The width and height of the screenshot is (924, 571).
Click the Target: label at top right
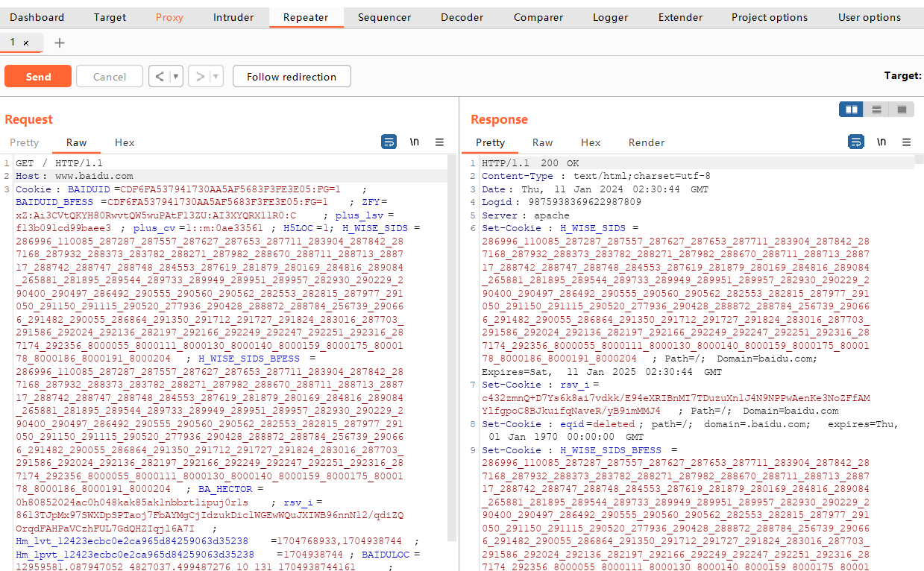pyautogui.click(x=903, y=76)
